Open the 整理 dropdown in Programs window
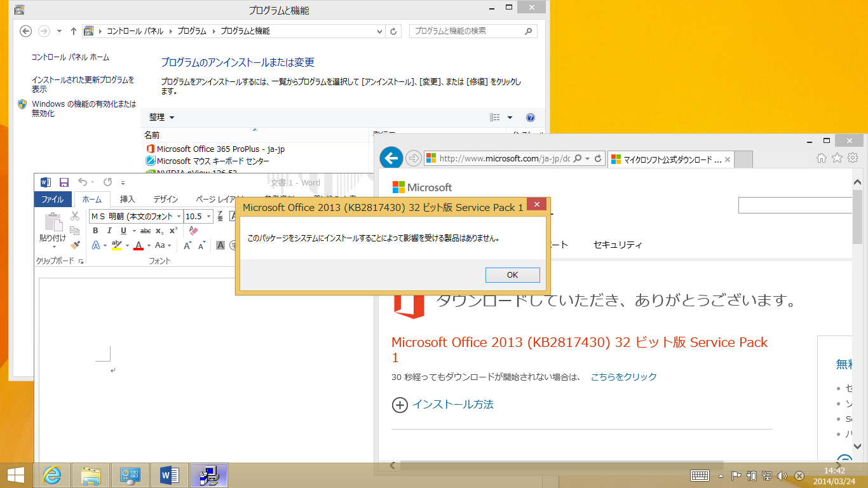This screenshot has width=868, height=488. pyautogui.click(x=161, y=118)
